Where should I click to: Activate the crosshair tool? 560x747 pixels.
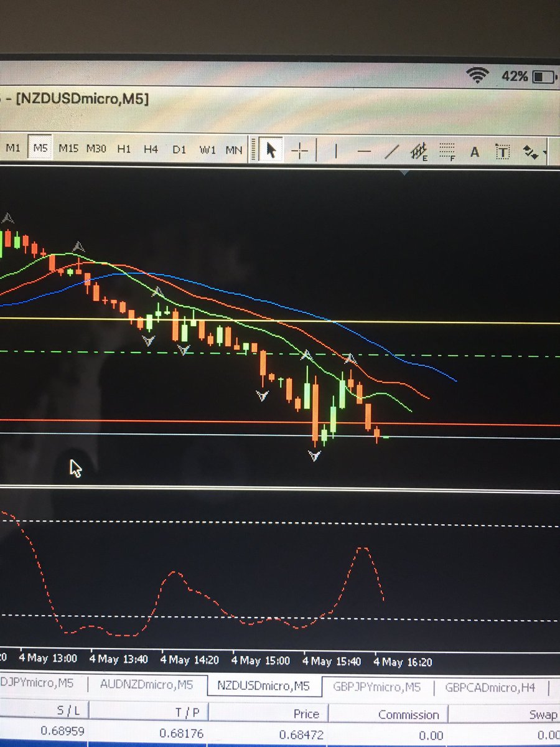[x=300, y=151]
